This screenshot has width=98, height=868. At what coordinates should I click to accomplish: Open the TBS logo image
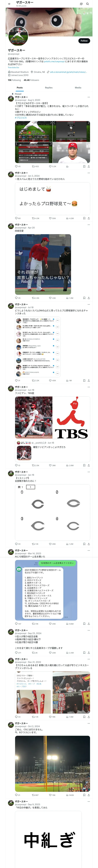tap(72, 418)
